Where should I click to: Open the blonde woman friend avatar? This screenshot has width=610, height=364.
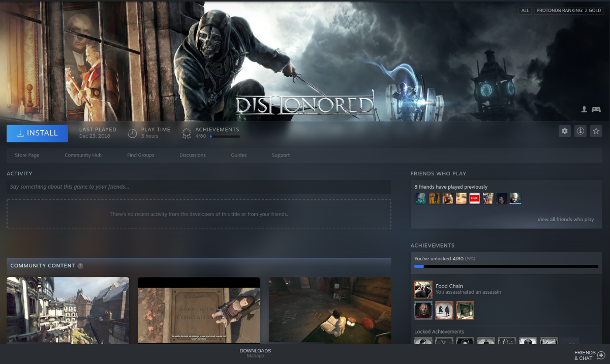(461, 198)
